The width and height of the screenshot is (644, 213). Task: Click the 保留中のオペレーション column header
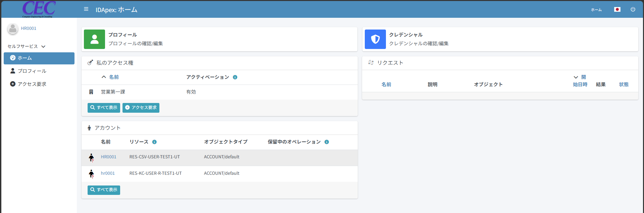pyautogui.click(x=294, y=142)
